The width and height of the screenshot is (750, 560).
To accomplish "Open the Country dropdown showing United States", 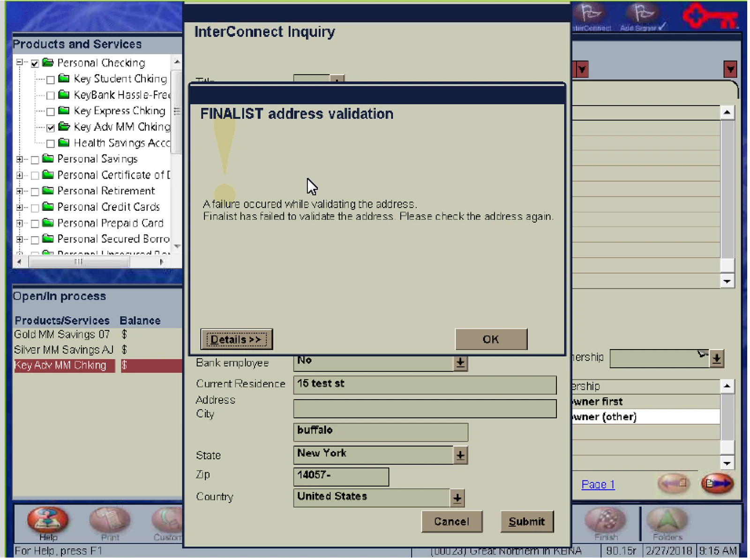I will (x=457, y=498).
